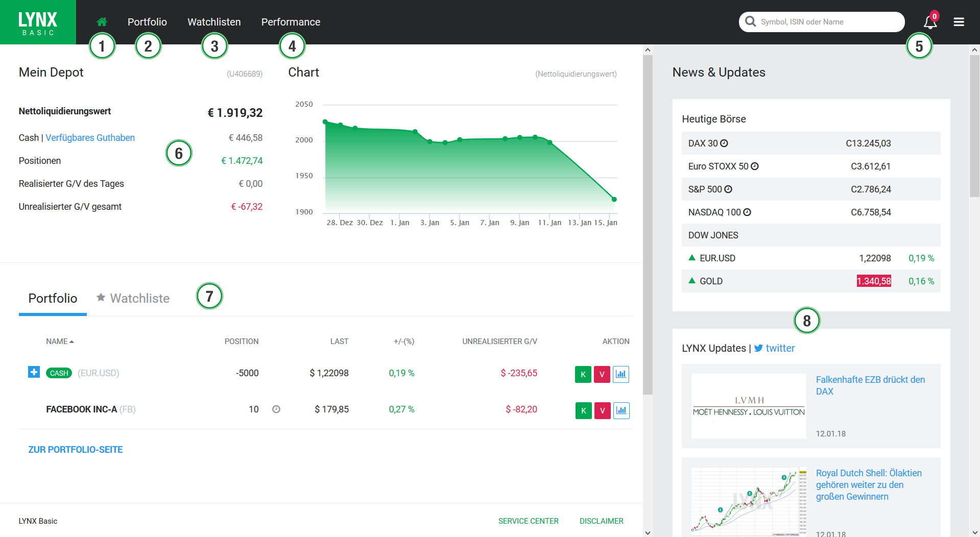Image resolution: width=980 pixels, height=537 pixels.
Task: Click the DAX 30 index row
Action: tap(811, 143)
